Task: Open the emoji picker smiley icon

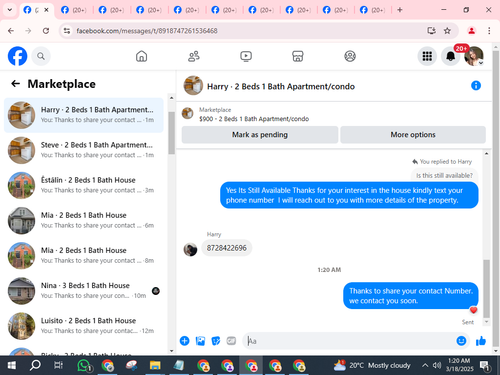Action: pos(461,341)
